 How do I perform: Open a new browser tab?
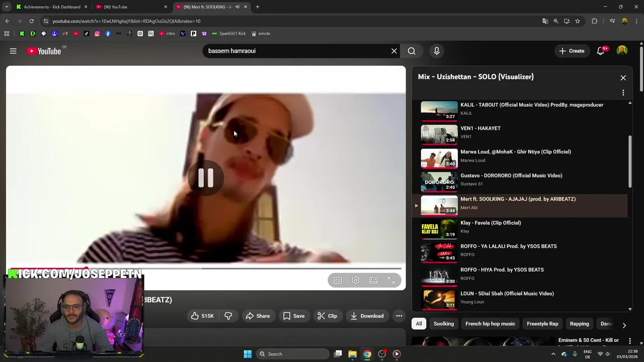(x=258, y=7)
